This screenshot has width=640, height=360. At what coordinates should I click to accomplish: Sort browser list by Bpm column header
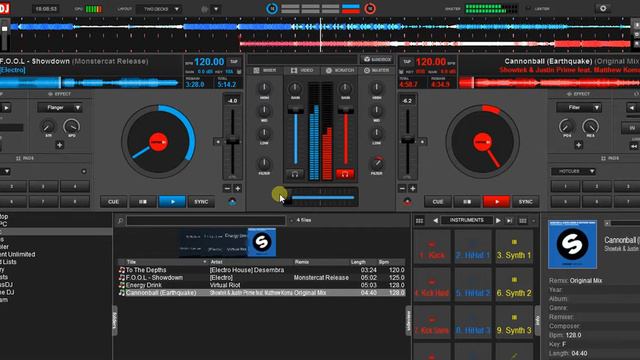(384, 262)
